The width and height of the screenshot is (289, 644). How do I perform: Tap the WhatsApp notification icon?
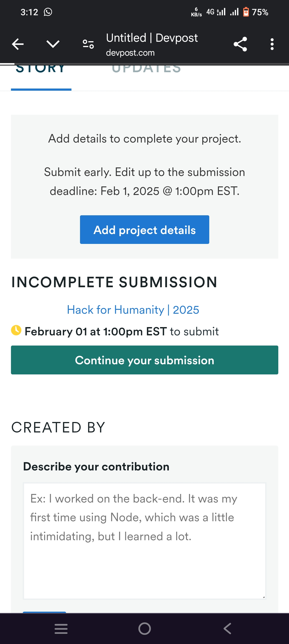point(48,12)
